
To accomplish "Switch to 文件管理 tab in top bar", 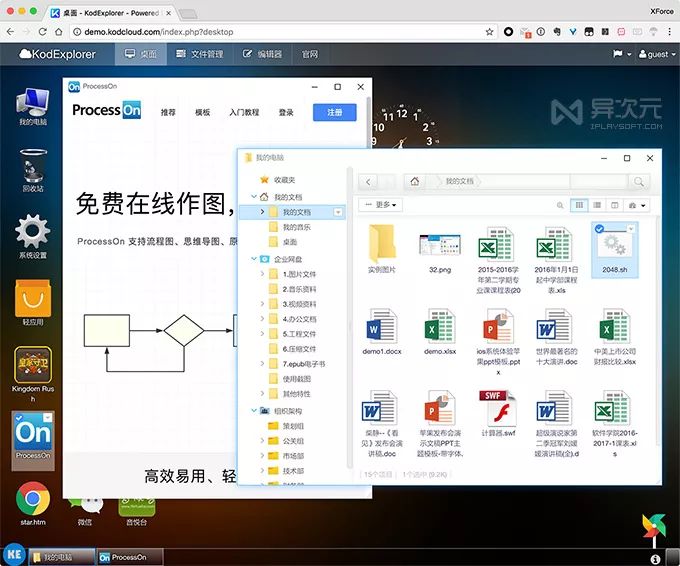I will [200, 54].
